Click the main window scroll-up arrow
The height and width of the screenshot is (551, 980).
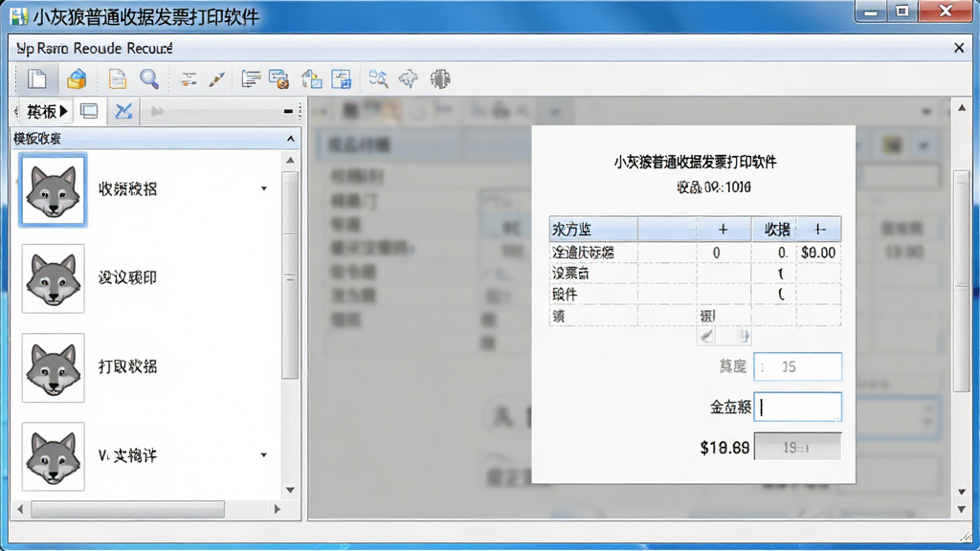click(x=961, y=108)
